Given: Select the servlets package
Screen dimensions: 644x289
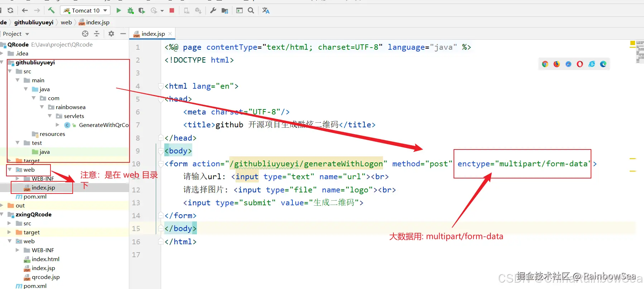Looking at the screenshot, I should tap(74, 116).
